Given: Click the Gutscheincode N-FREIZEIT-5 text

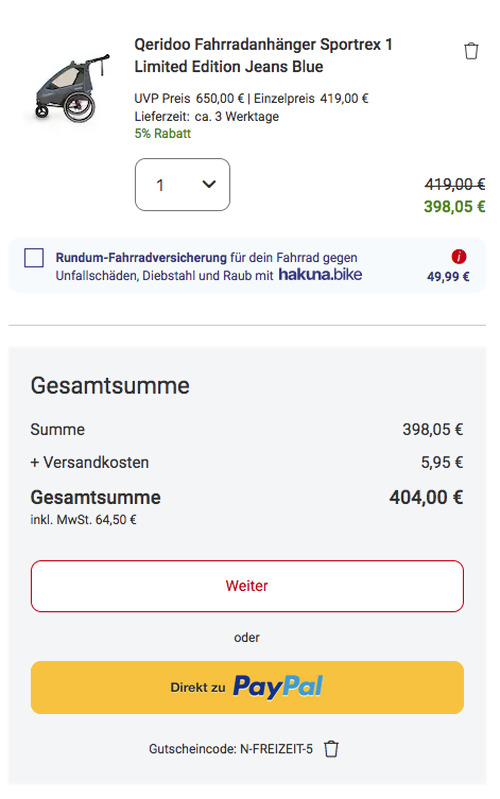Looking at the screenshot, I should 231,749.
